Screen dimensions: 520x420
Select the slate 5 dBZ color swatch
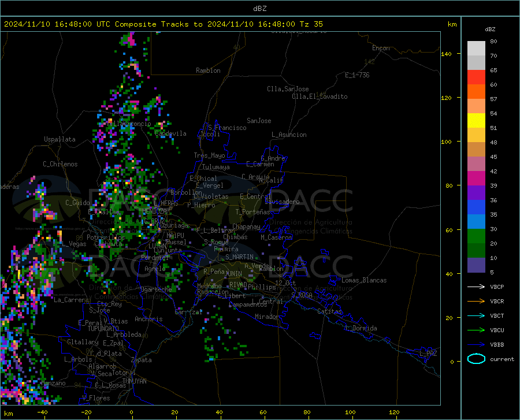pyautogui.click(x=476, y=265)
